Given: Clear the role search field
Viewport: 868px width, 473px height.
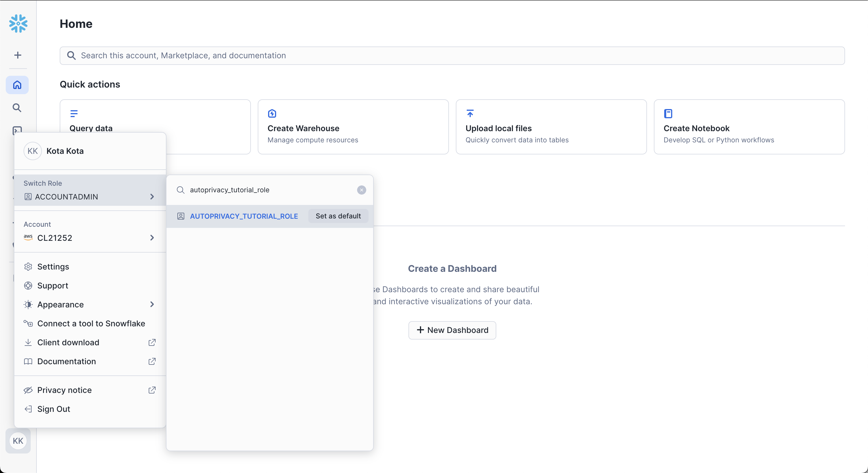Looking at the screenshot, I should (361, 190).
